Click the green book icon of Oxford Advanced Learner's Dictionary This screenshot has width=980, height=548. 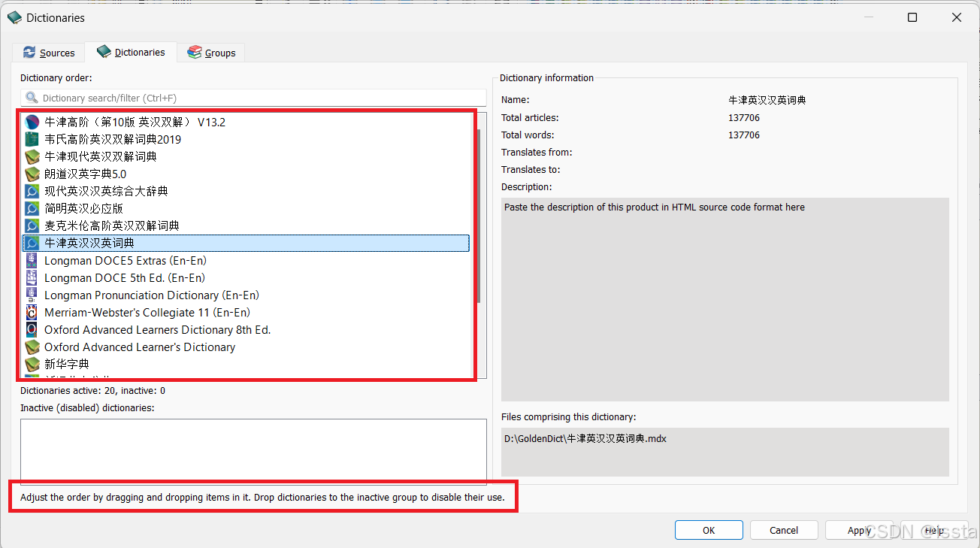pos(32,347)
